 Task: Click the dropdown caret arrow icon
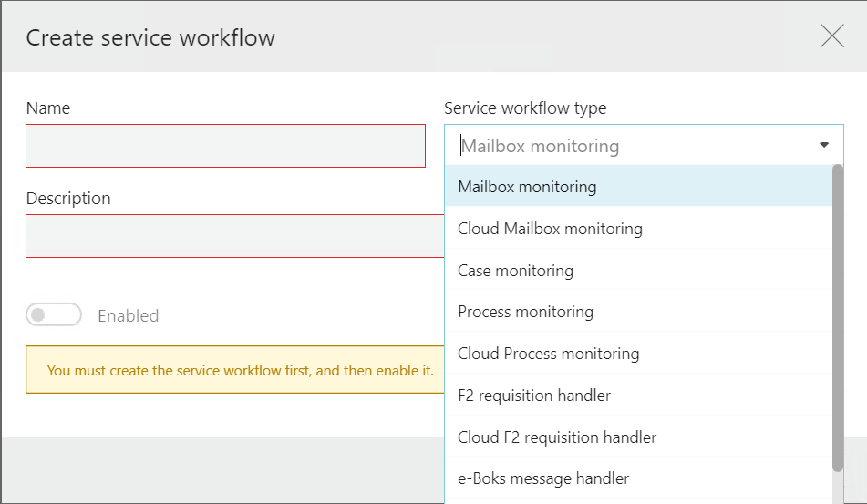824,145
